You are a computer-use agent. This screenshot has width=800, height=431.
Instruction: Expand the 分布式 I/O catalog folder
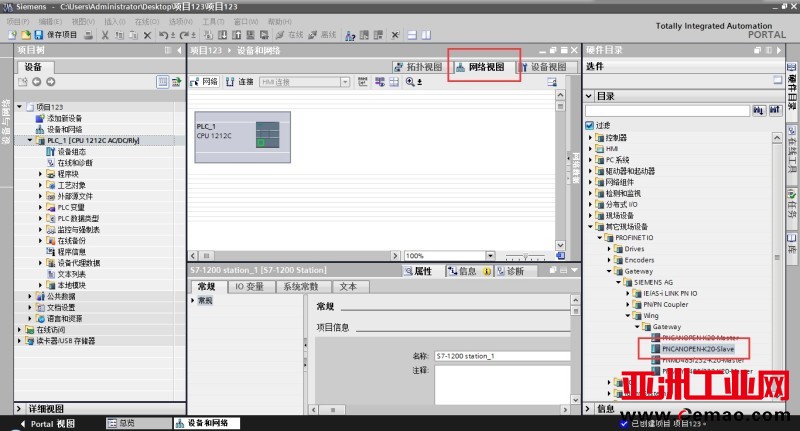590,205
